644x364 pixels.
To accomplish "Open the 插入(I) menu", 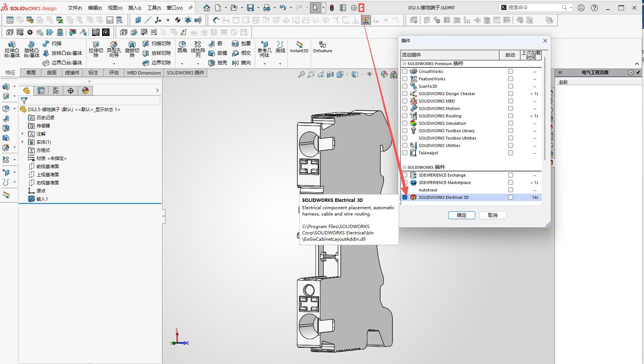I will click(x=135, y=8).
